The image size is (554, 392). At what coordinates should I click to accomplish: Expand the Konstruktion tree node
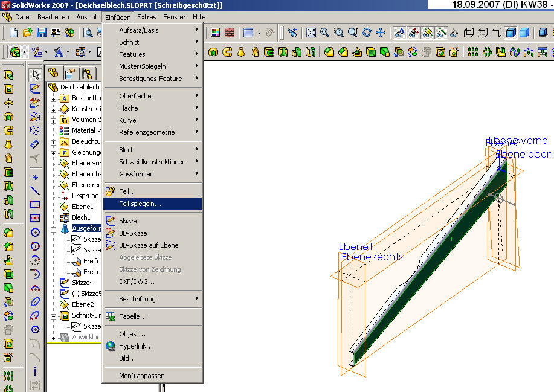(53, 110)
